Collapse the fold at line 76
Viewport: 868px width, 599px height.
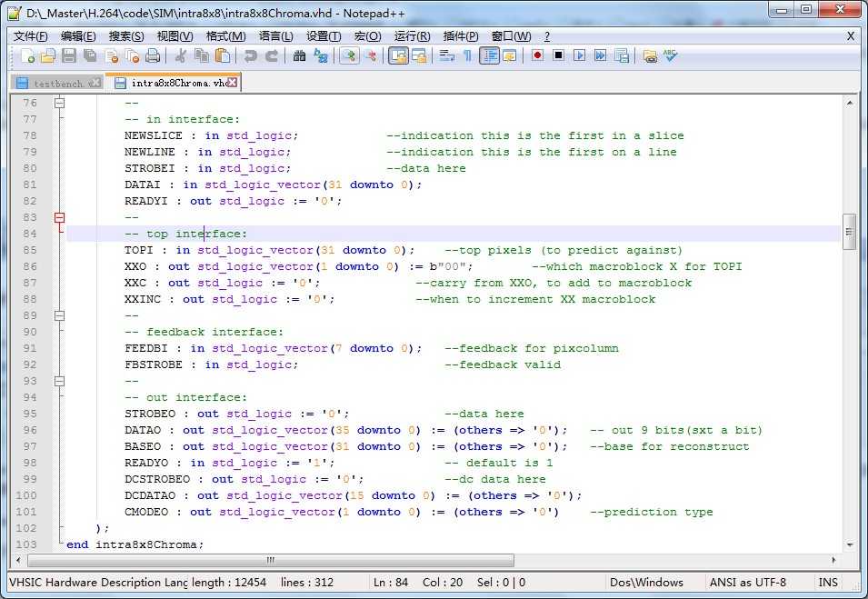pos(59,103)
